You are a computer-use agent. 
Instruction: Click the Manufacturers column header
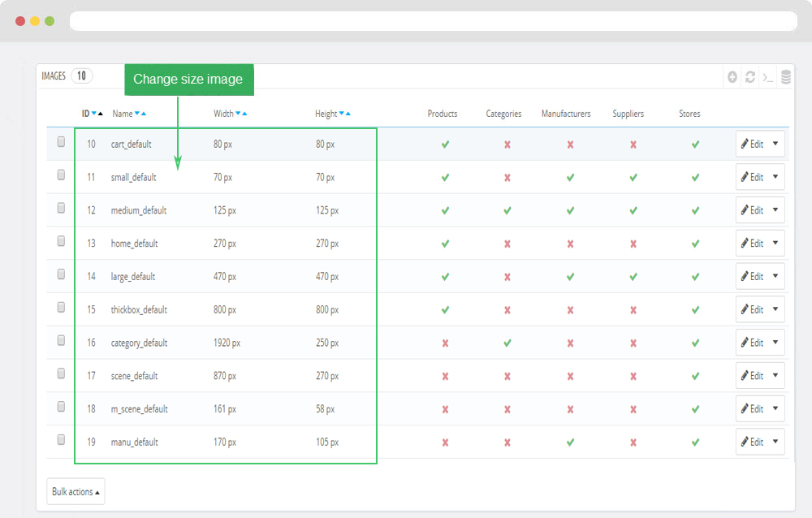tap(566, 114)
